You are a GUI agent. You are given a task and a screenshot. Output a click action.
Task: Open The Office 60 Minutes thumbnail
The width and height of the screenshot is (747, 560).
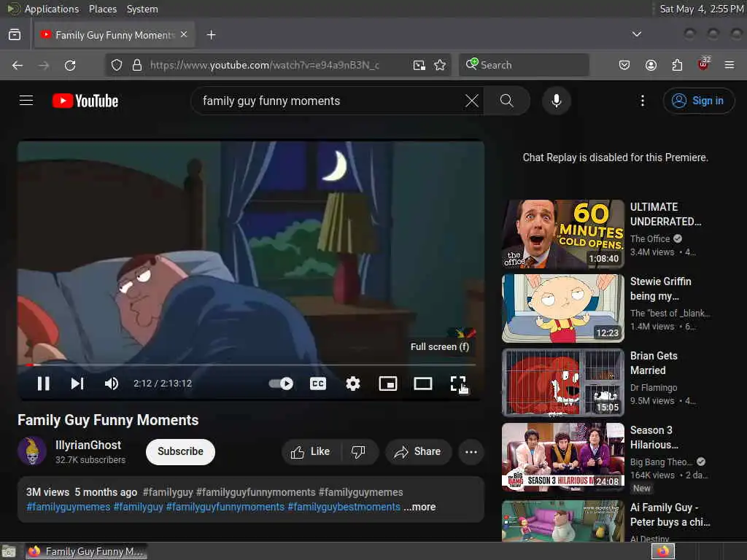pos(562,234)
